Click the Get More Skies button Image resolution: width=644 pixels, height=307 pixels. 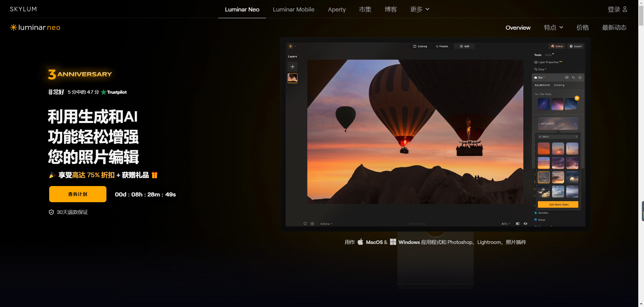click(558, 205)
